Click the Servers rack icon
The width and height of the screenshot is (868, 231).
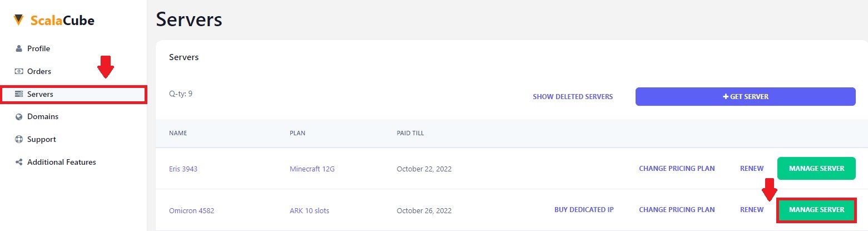click(x=19, y=94)
